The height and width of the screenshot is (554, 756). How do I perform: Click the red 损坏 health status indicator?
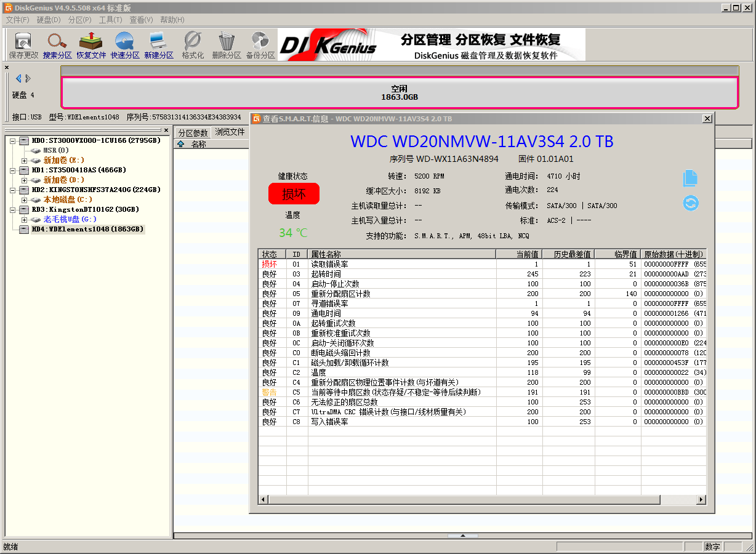tap(294, 193)
